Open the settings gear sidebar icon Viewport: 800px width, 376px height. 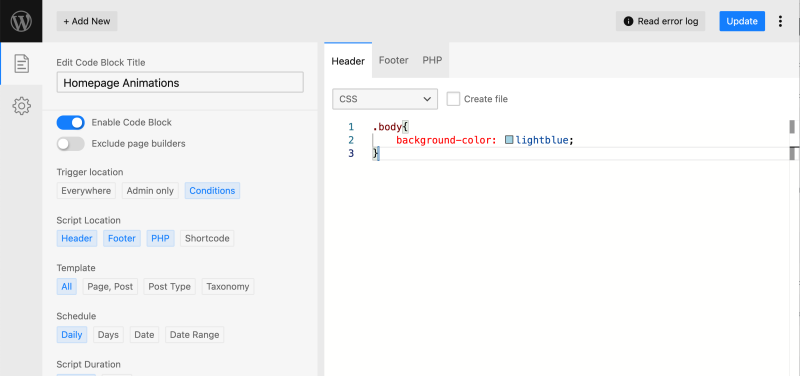pos(21,106)
